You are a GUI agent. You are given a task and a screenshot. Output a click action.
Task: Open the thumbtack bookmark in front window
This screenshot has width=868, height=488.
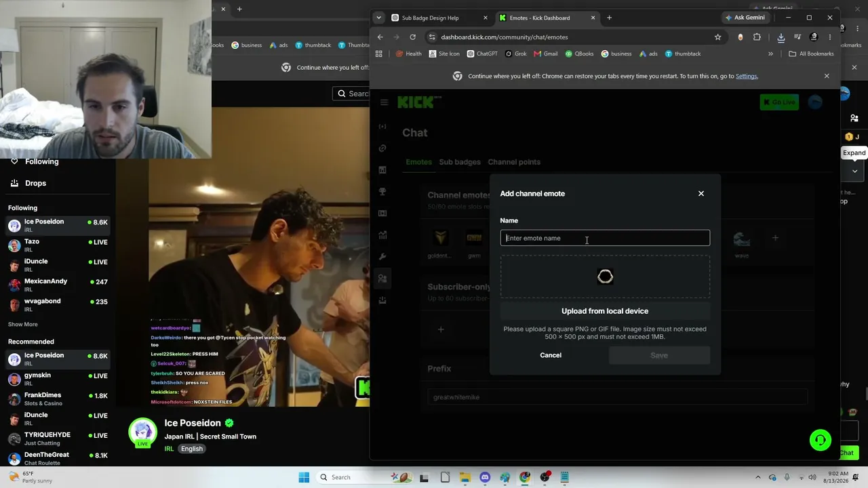pos(683,54)
